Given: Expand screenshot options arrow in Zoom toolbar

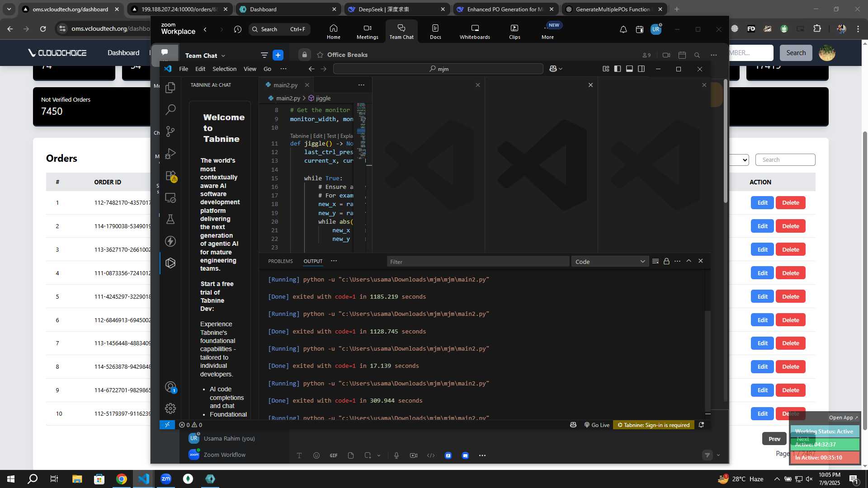Looking at the screenshot, I should click(379, 455).
